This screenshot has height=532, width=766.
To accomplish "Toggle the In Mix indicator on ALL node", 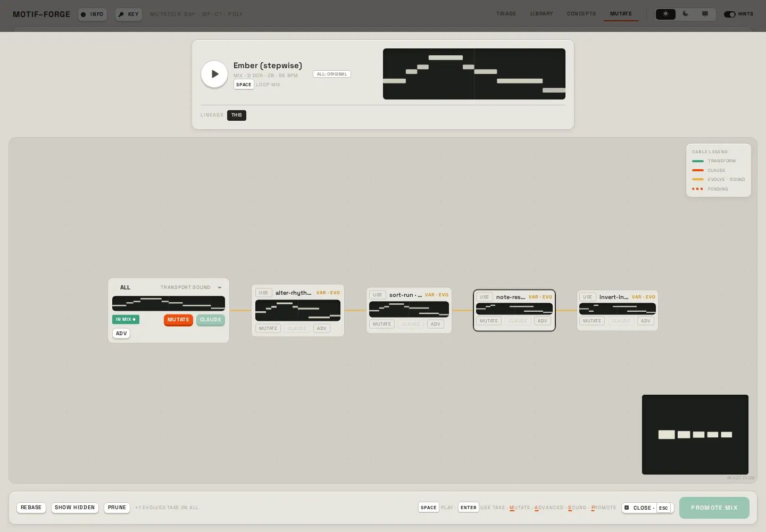I will coord(126,319).
